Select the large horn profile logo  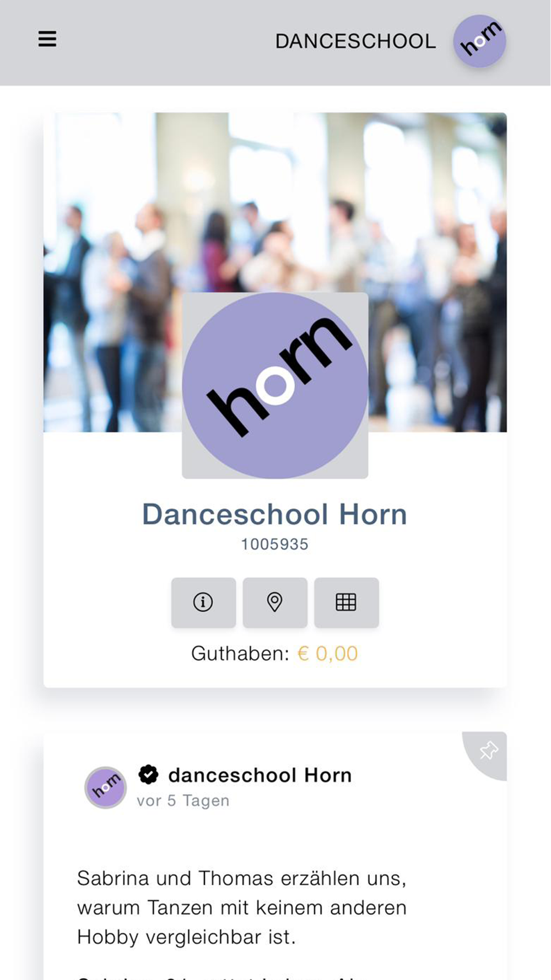point(275,385)
